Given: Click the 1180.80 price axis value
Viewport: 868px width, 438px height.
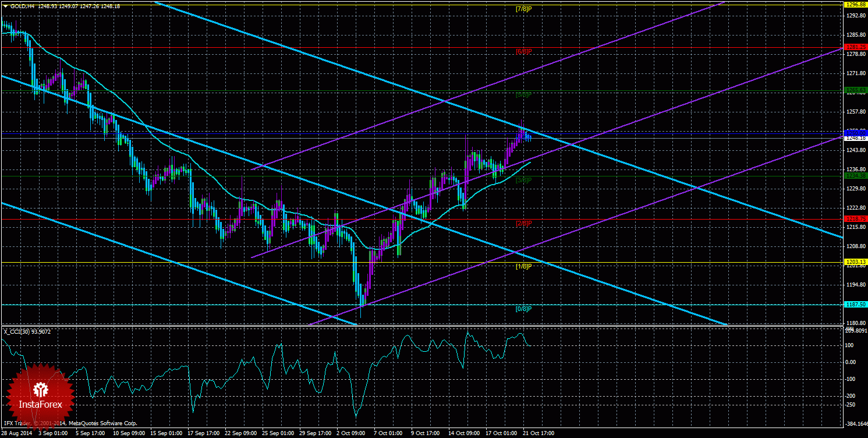Looking at the screenshot, I should [x=856, y=323].
